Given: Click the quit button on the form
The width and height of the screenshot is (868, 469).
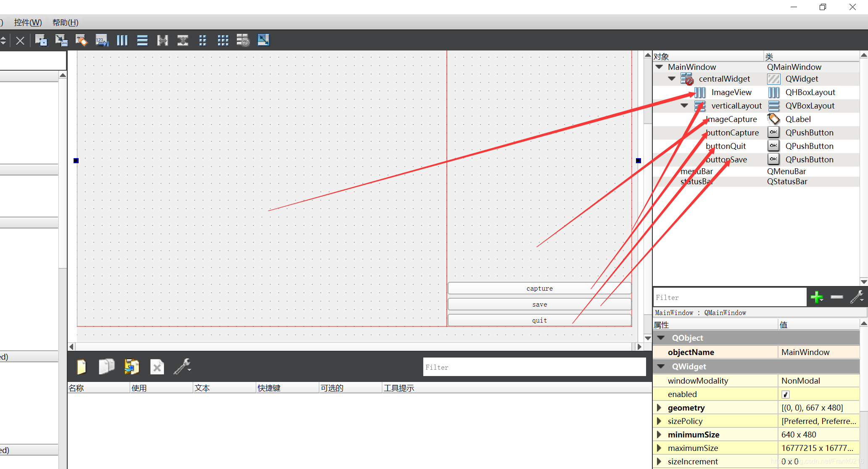Looking at the screenshot, I should click(x=539, y=320).
